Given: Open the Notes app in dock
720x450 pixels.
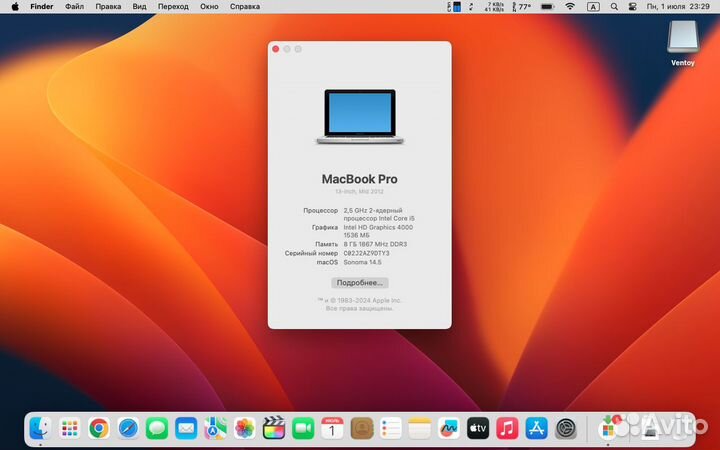Looking at the screenshot, I should pyautogui.click(x=420, y=428).
